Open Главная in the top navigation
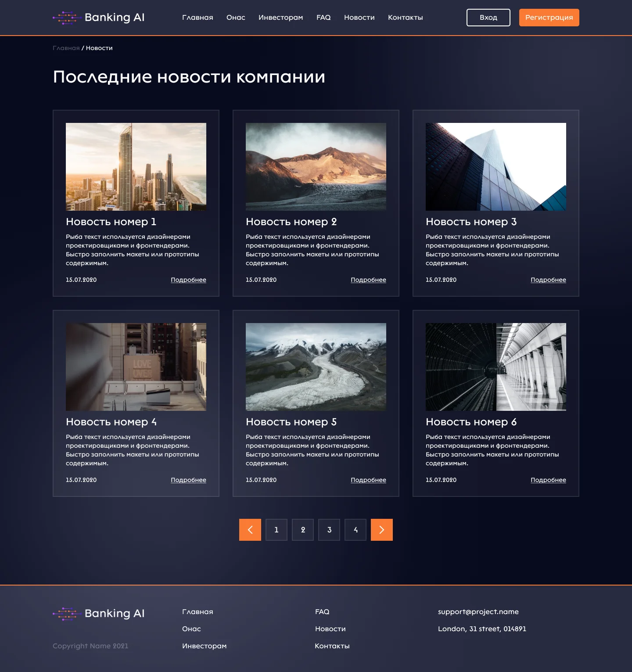The height and width of the screenshot is (672, 632). [x=197, y=18]
